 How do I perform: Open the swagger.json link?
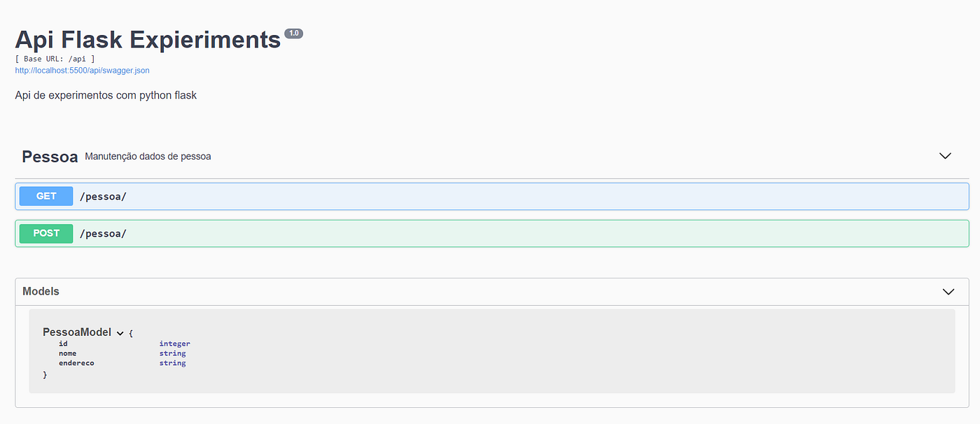pos(82,70)
